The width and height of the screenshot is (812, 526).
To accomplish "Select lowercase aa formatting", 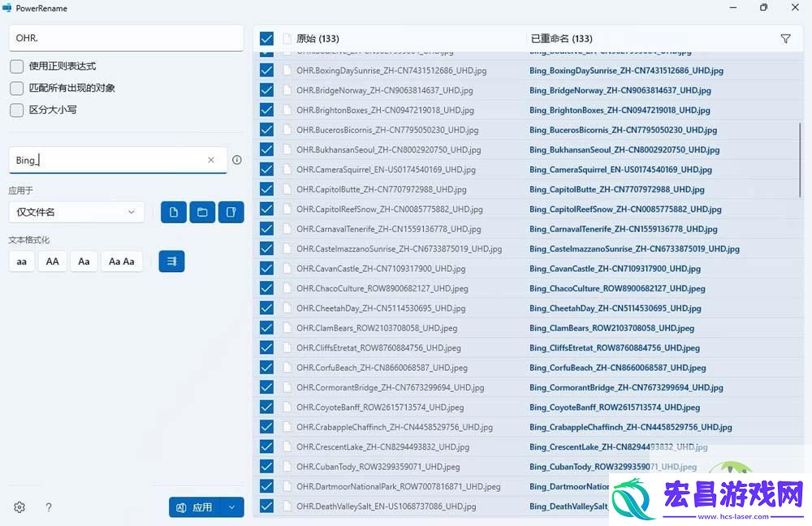I will pyautogui.click(x=22, y=261).
